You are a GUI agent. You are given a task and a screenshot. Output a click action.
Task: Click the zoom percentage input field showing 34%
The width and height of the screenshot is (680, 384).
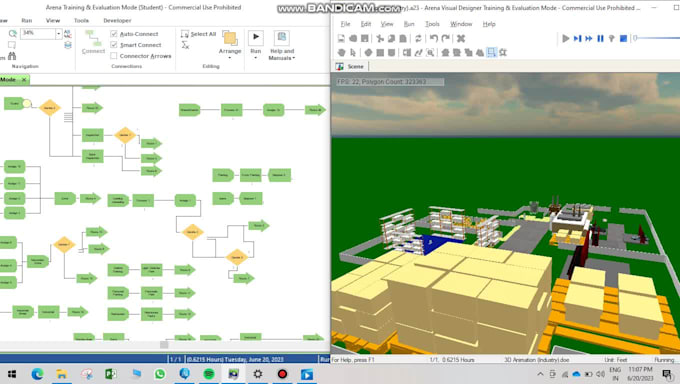(x=38, y=33)
